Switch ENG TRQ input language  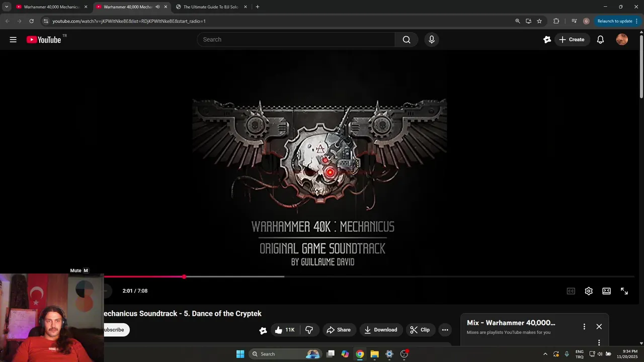tap(580, 354)
